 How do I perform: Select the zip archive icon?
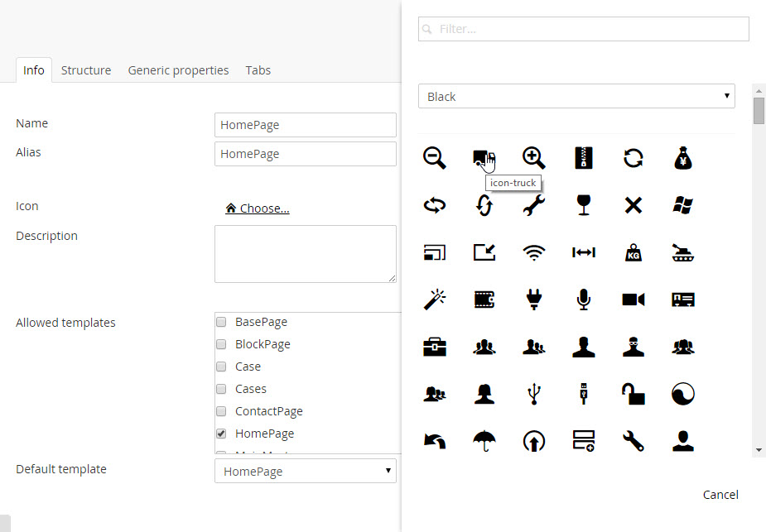point(584,158)
